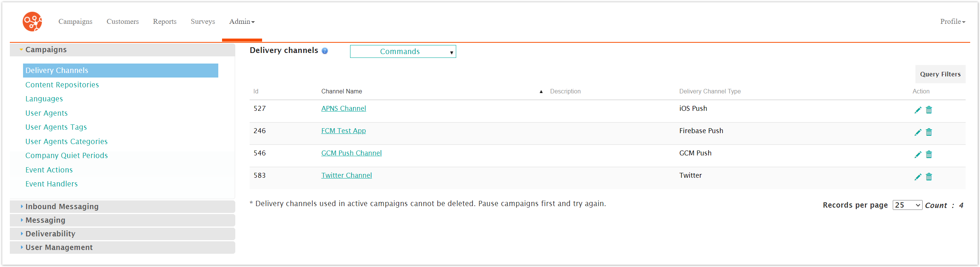Switch to the Reports section
The image size is (980, 267).
[164, 22]
